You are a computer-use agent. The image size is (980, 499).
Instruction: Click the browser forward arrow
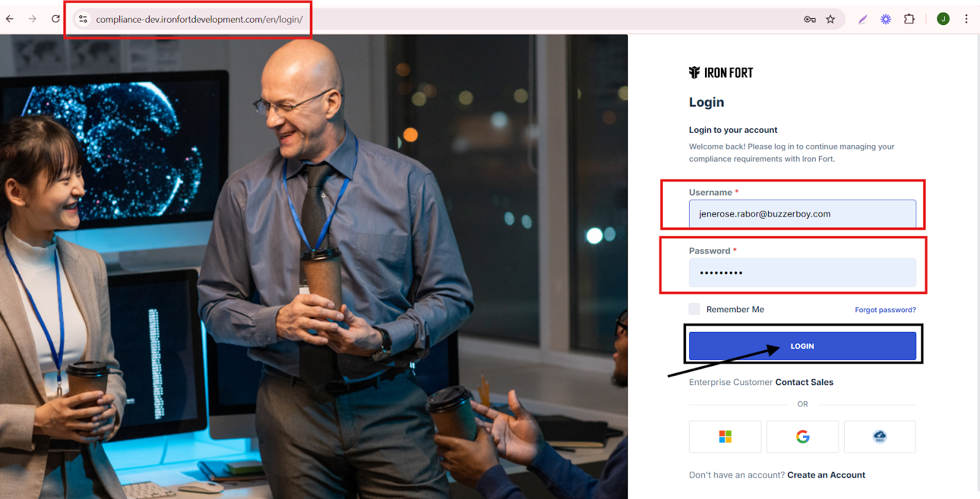(32, 19)
